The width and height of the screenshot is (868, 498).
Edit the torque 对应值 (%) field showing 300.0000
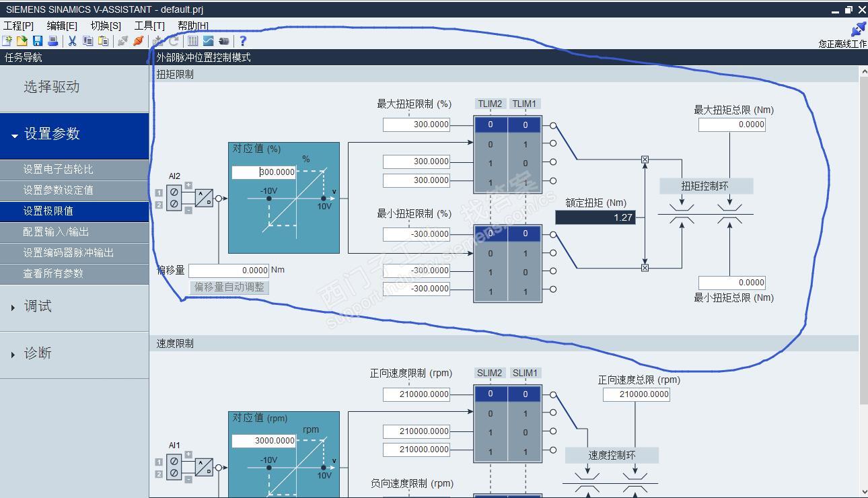(x=264, y=172)
